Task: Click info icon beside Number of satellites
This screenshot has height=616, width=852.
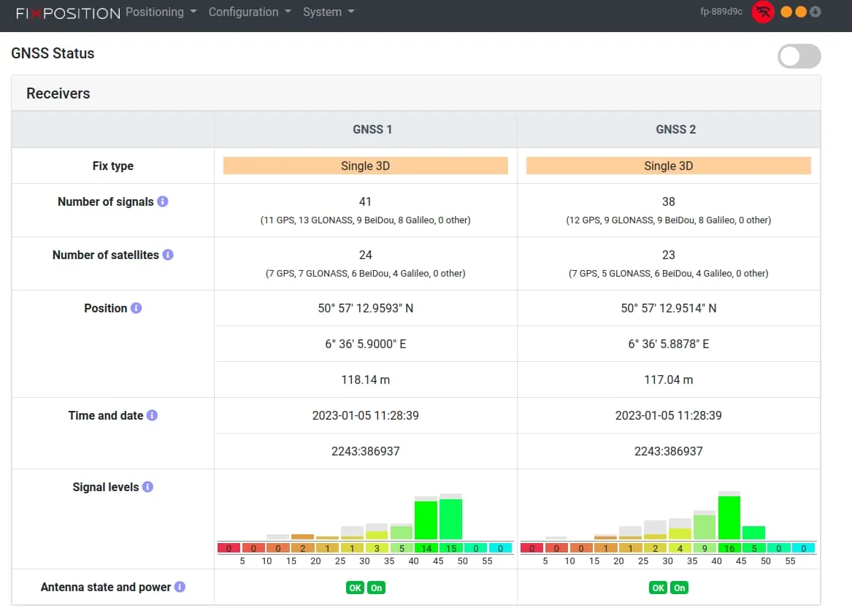Action: [168, 255]
